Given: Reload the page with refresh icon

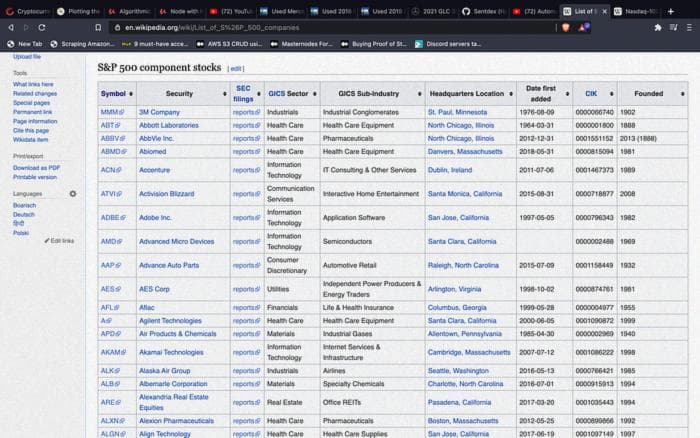Looking at the screenshot, I should pyautogui.click(x=42, y=28).
